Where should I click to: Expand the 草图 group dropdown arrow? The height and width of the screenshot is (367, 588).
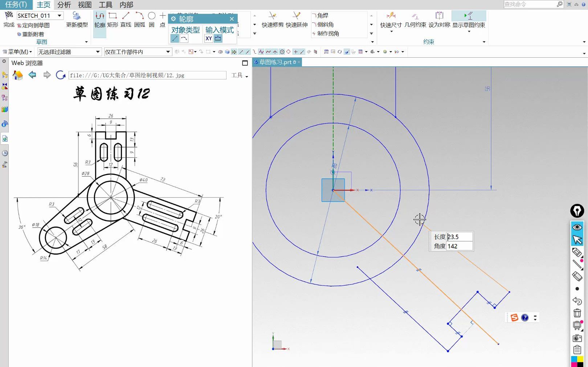(86, 42)
